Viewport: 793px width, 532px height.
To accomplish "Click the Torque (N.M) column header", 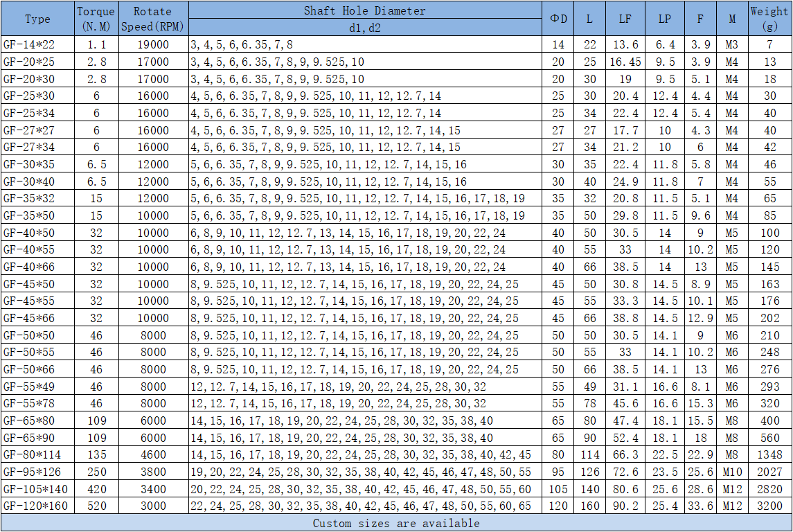I will coord(96,19).
